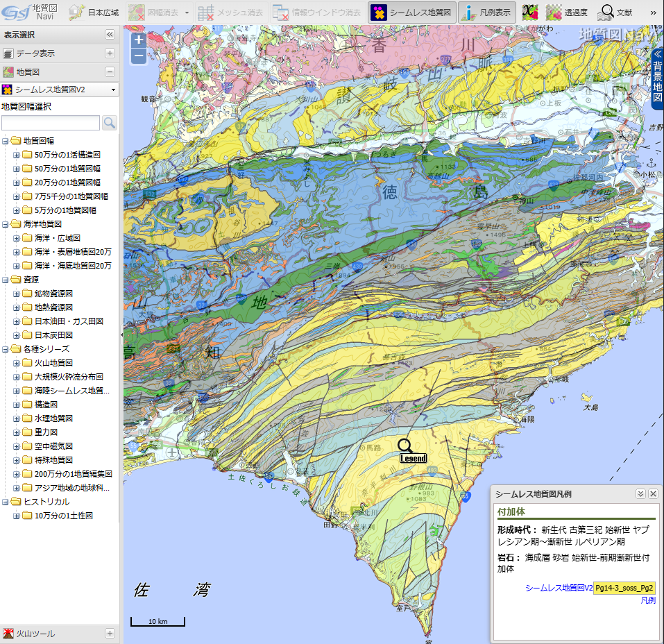
Task: Click the 日本油田・ガス田図 folder icon
Action: click(27, 321)
